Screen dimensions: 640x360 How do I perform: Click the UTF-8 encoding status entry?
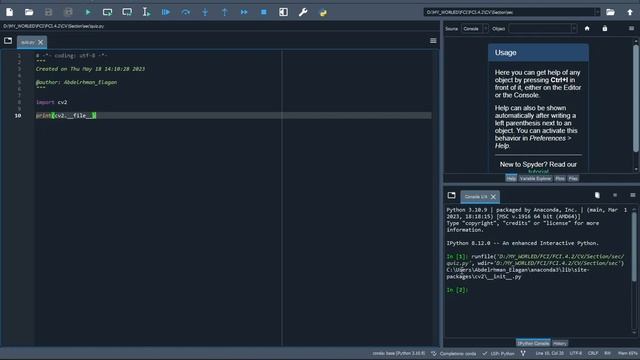(576, 353)
